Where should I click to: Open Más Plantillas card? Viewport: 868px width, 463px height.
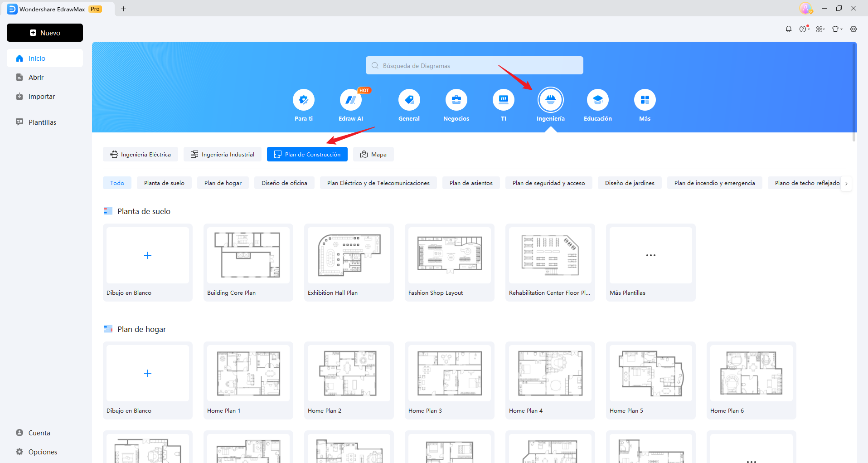pos(650,255)
